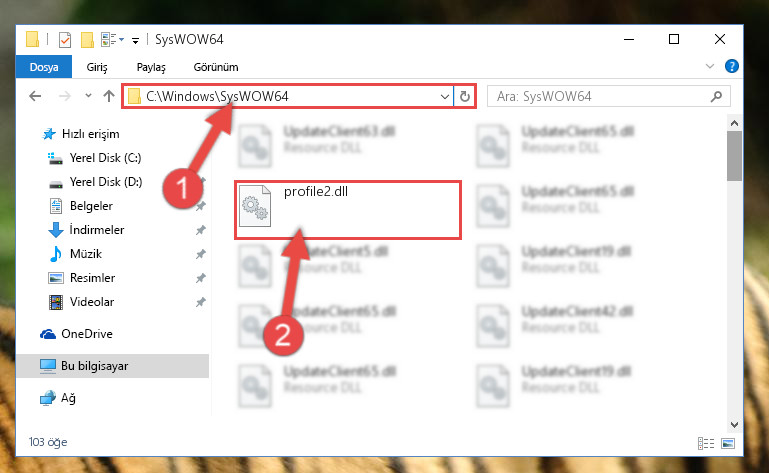Open the Customize Quick Access Toolbar dropdown arrow
This screenshot has width=769, height=473.
[135, 40]
